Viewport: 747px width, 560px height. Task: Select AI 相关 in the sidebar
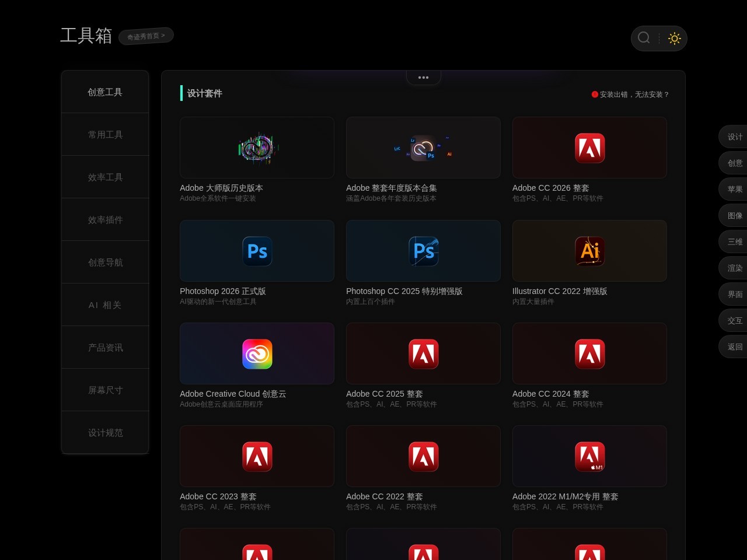point(105,305)
